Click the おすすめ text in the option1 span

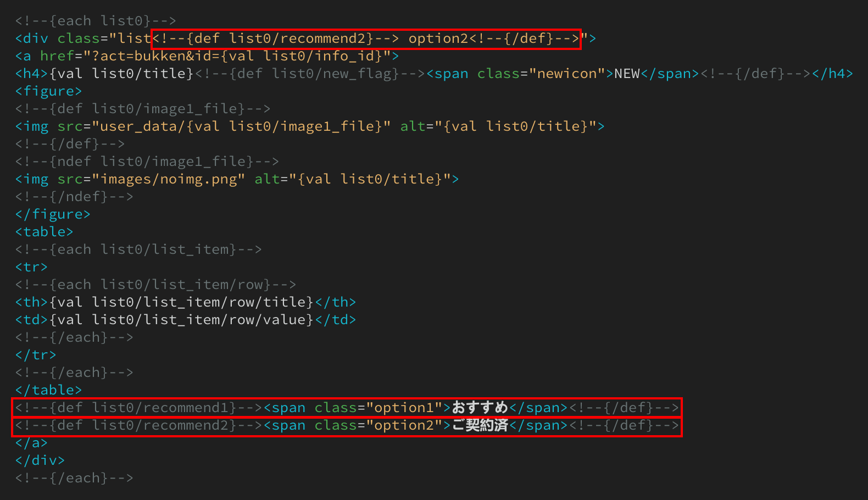[x=480, y=408]
